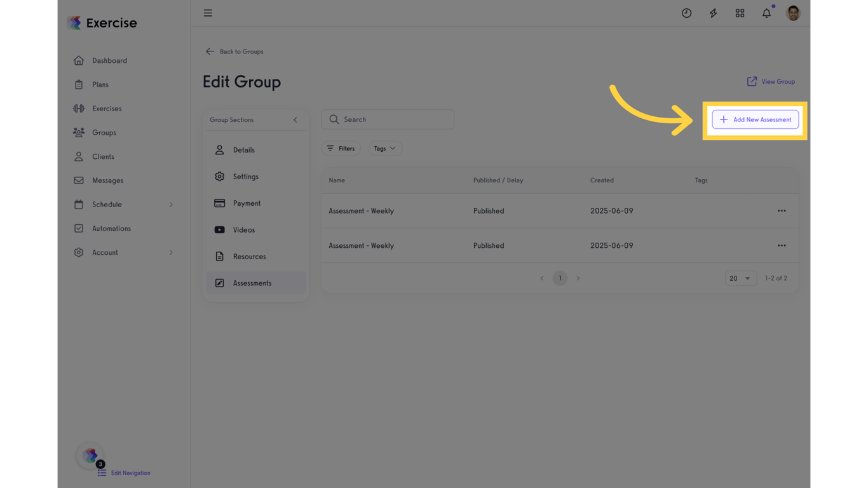Open the hamburger menu at top left
Viewport: 868px width, 488px height.
(208, 13)
